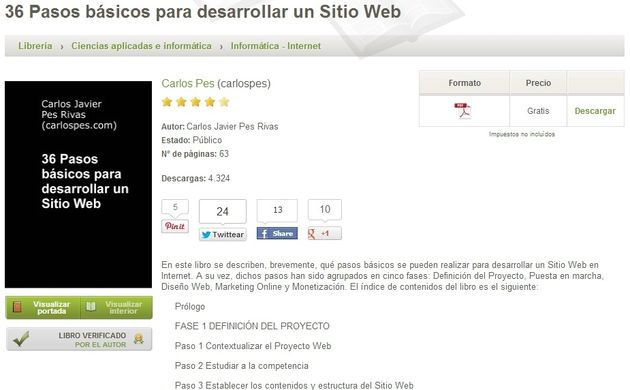630x390 pixels.
Task: Open Visualizar interior preview
Action: (117, 308)
